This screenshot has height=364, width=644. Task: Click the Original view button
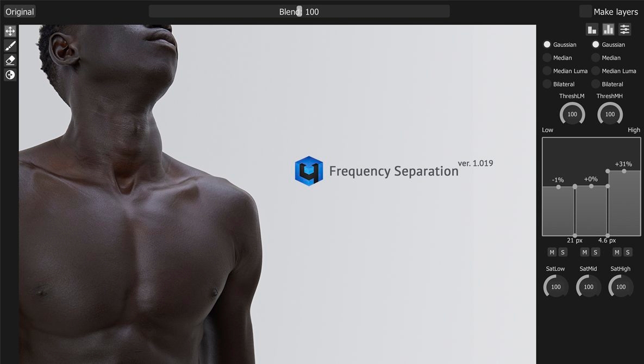pyautogui.click(x=20, y=11)
